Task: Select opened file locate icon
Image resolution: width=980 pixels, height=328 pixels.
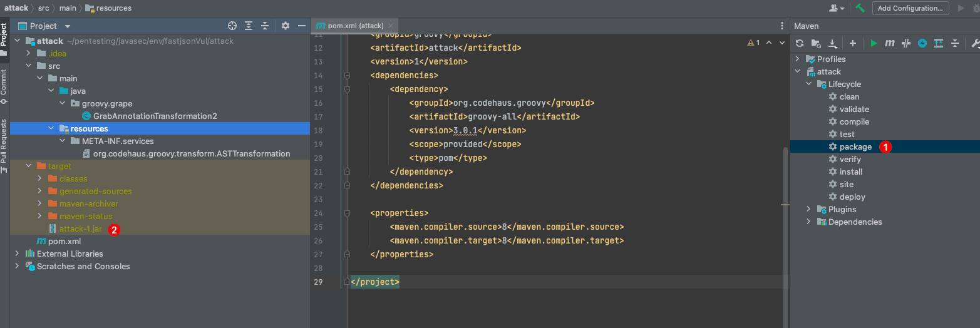Action: [232, 26]
